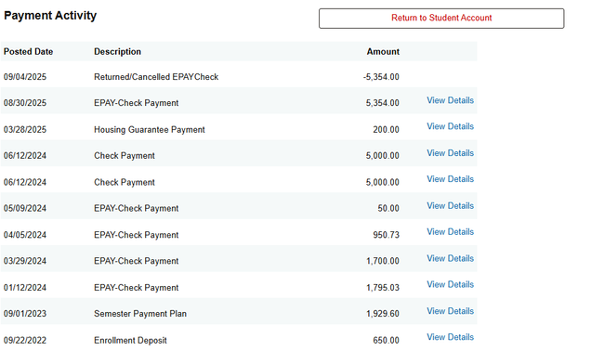Select the 200.00 amount
Screen dimensions: 591x364
[x=386, y=130]
